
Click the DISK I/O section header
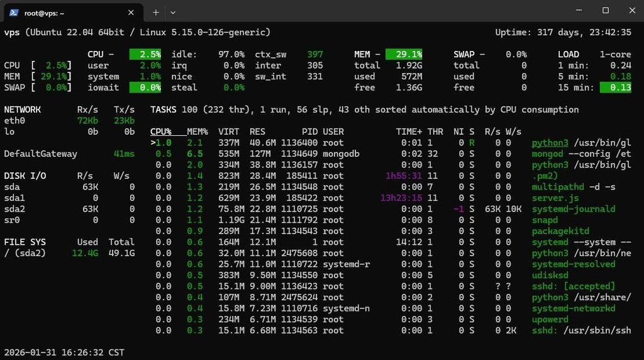(x=25, y=176)
